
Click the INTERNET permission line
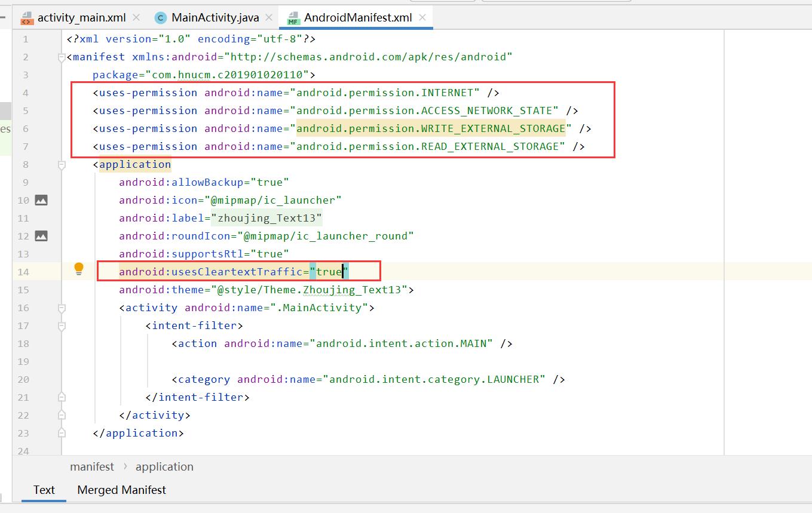click(x=296, y=93)
